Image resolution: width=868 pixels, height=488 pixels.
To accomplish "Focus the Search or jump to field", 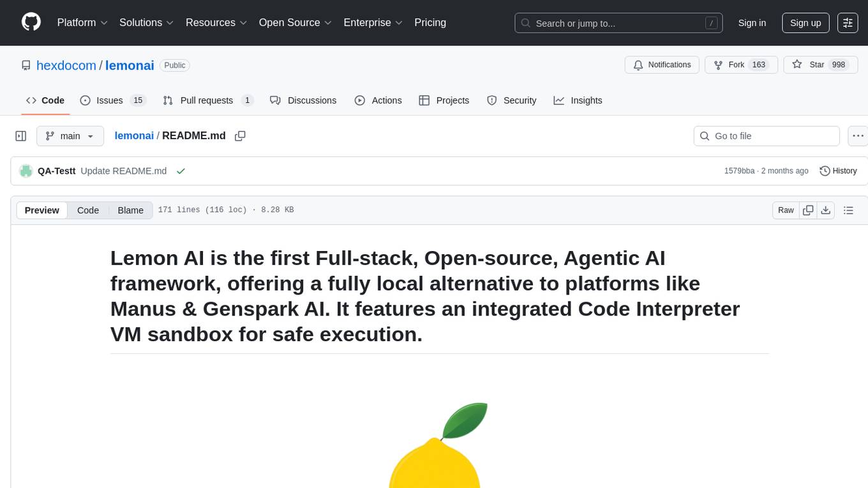I will [618, 23].
